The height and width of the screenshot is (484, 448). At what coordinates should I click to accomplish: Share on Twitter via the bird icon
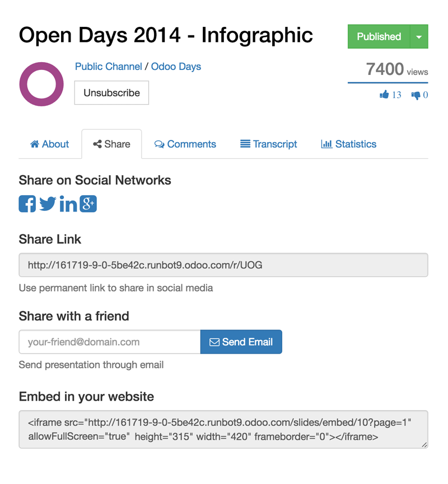48,204
